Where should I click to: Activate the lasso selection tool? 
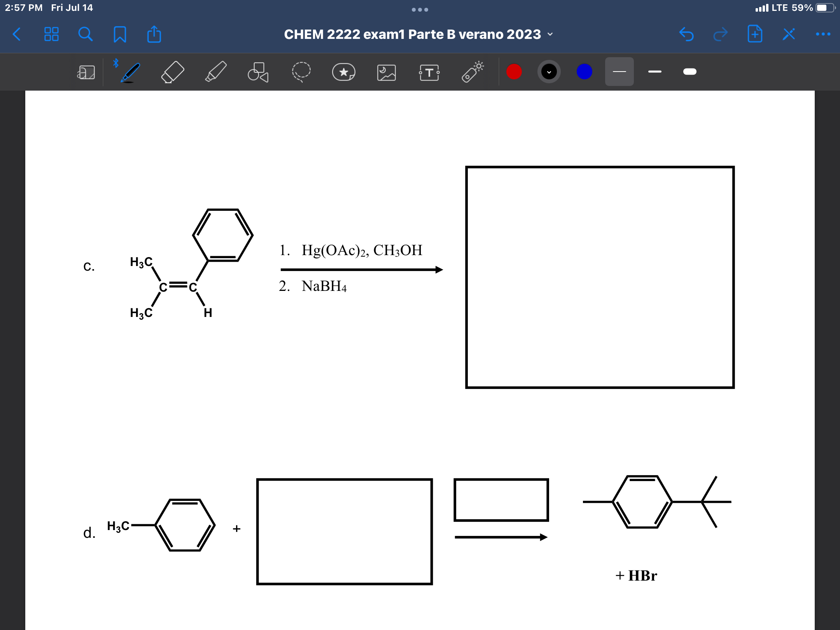(x=301, y=72)
